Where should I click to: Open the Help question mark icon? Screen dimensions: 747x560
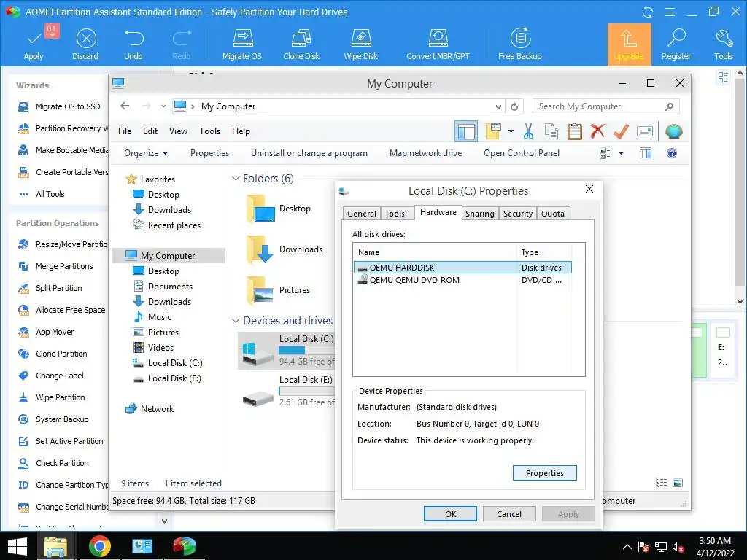672,153
